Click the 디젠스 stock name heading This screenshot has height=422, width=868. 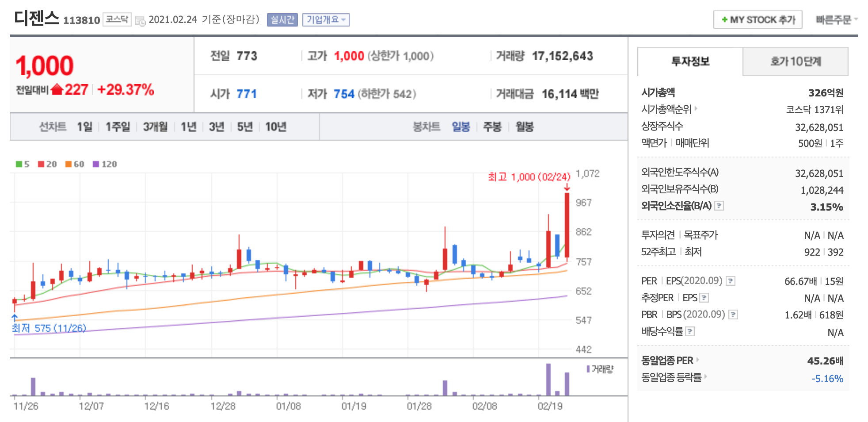pyautogui.click(x=37, y=18)
